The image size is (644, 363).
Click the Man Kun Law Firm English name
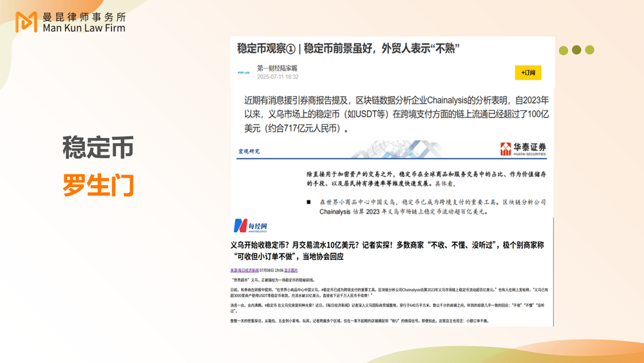pyautogui.click(x=84, y=28)
